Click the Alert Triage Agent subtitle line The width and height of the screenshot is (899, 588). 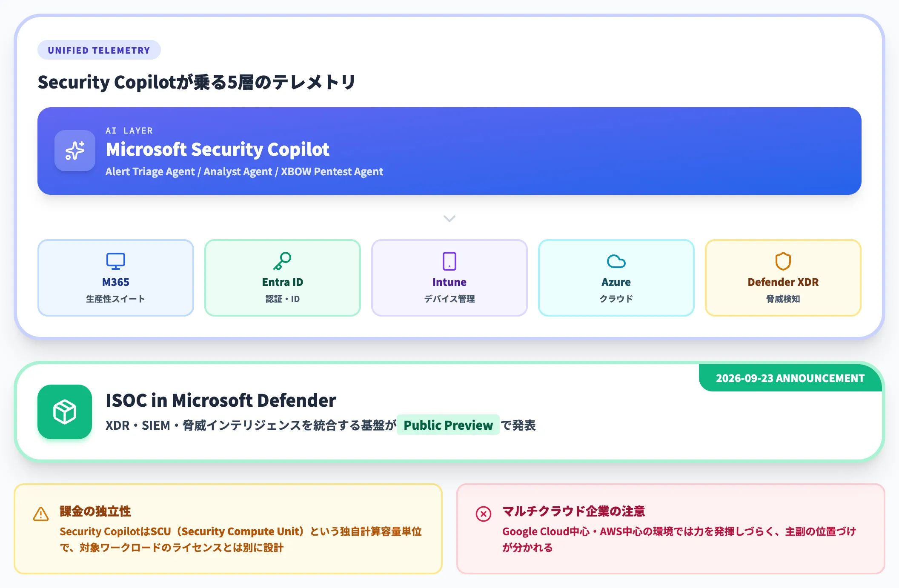[x=244, y=171]
